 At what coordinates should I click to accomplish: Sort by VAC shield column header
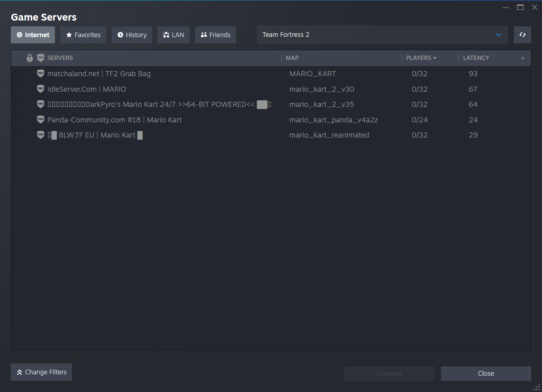(x=41, y=58)
